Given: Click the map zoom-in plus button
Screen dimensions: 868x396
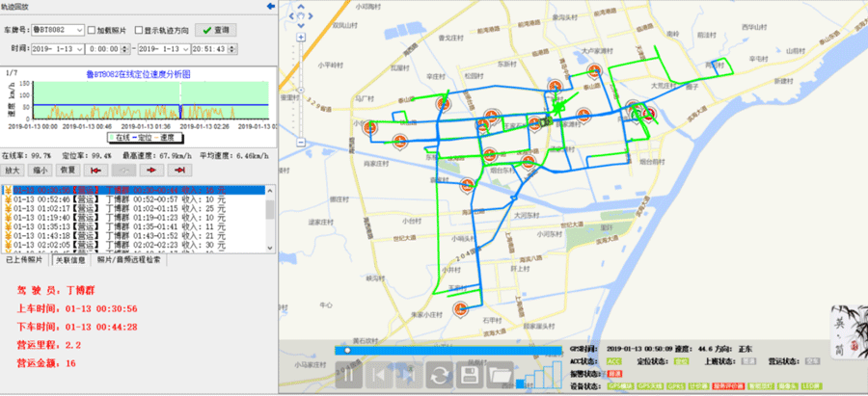Looking at the screenshot, I should [x=303, y=36].
